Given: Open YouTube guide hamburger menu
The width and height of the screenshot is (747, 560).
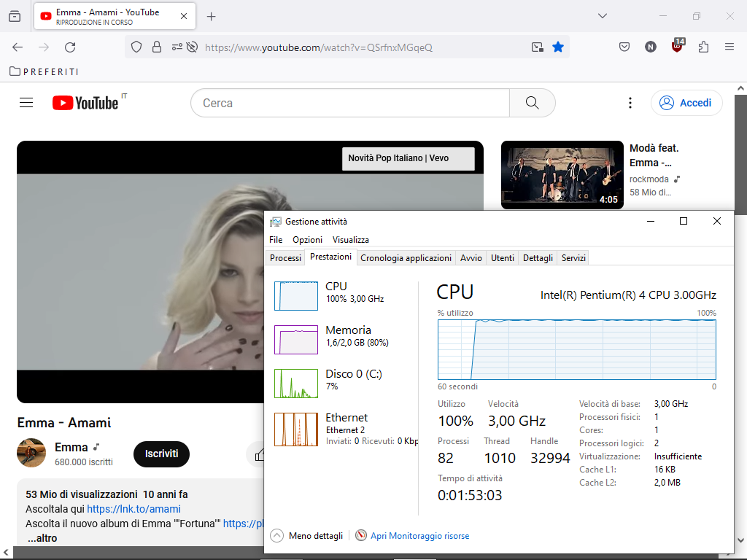Looking at the screenshot, I should click(26, 103).
